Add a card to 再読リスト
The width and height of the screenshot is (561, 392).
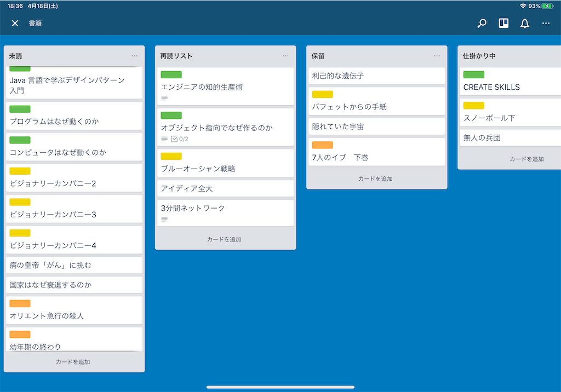tap(224, 239)
